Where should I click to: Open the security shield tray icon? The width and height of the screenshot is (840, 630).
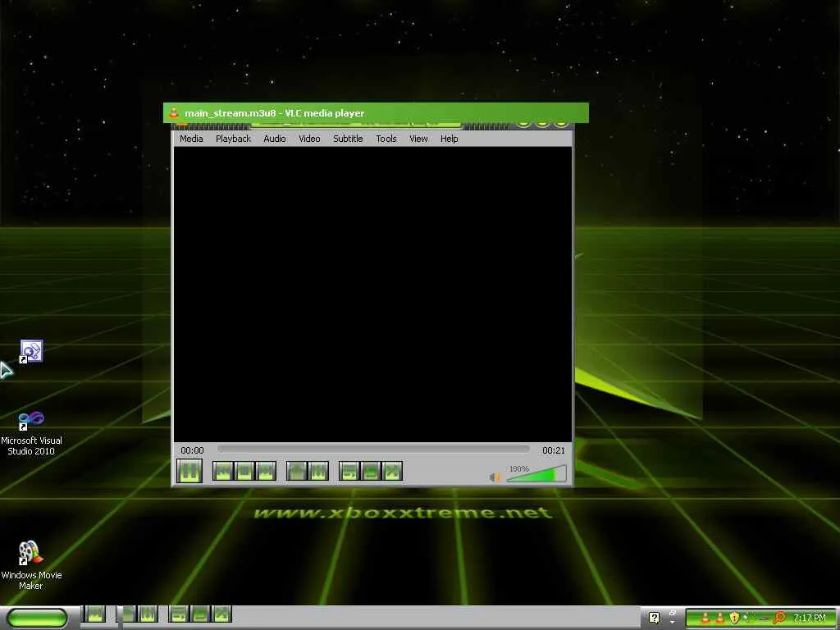coord(734,618)
